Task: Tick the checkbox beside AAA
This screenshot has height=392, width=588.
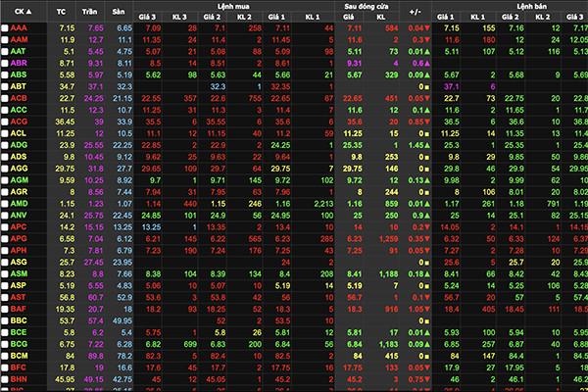Action: [5, 28]
